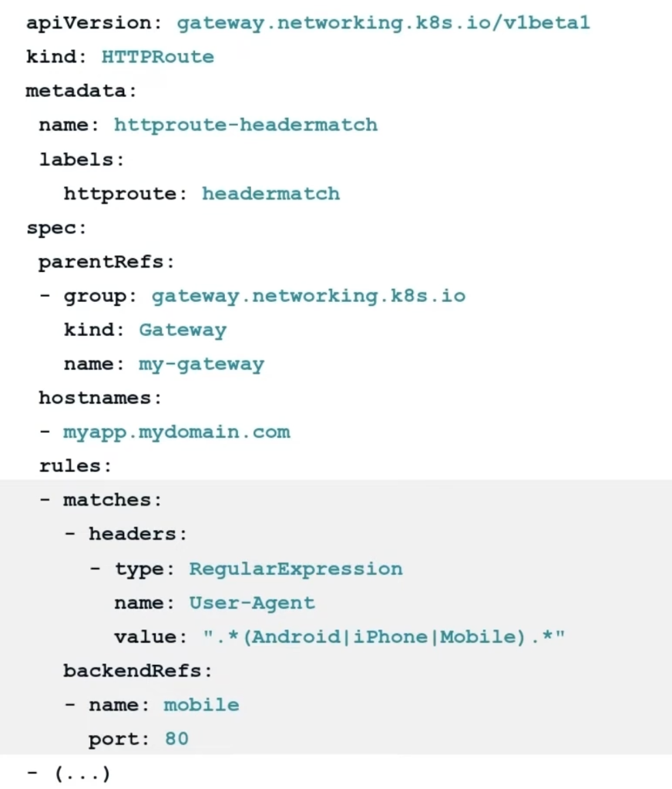
Task: Click the myapp.mydomain.com hostname
Action: [x=176, y=431]
